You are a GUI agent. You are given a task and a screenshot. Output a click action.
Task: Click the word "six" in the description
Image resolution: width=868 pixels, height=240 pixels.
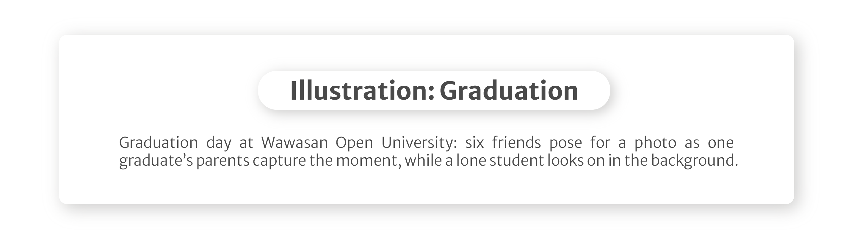coord(474,142)
